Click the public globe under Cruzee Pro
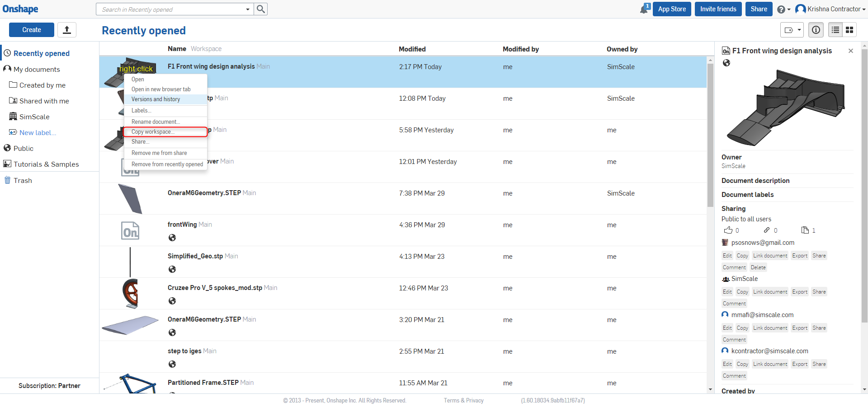868x407 pixels. pos(172,301)
